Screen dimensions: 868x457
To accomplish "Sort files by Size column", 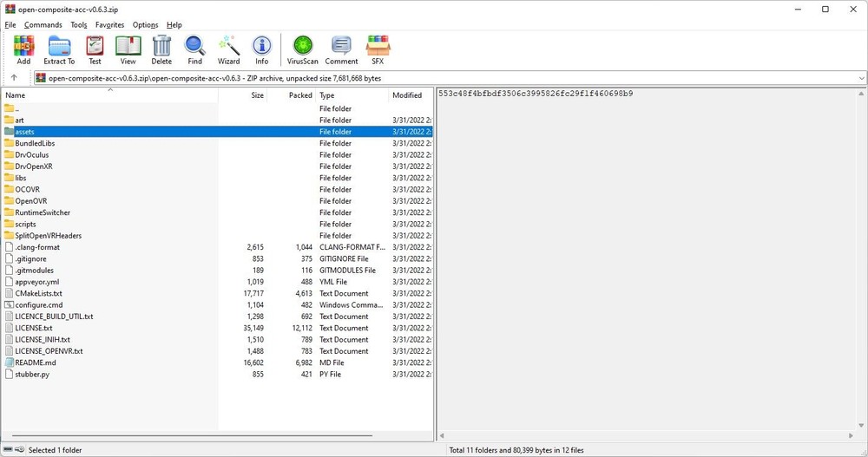I will pyautogui.click(x=243, y=95).
